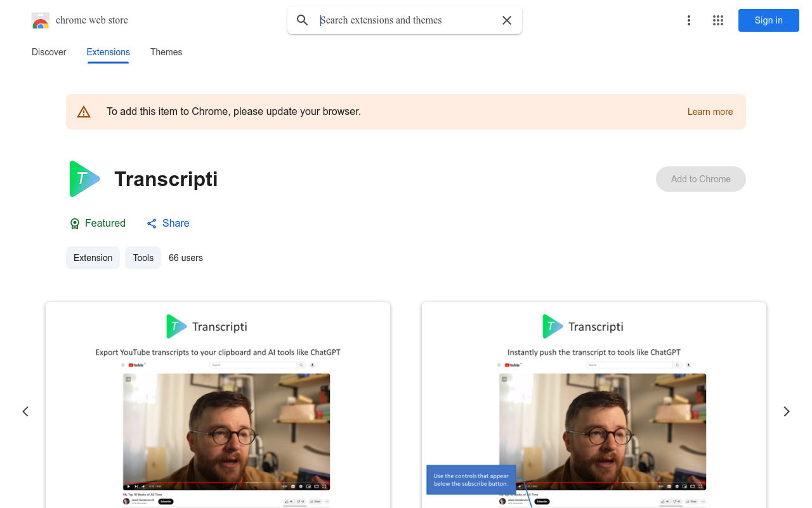This screenshot has height=508, width=812.
Task: Open the Instantly push the transcript screenshot
Action: coord(594,405)
